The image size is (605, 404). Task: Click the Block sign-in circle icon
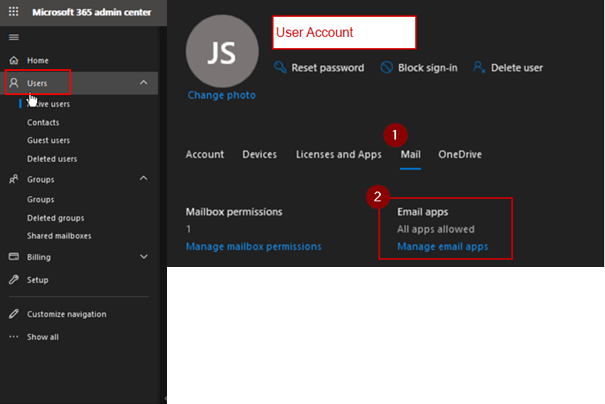coord(386,68)
